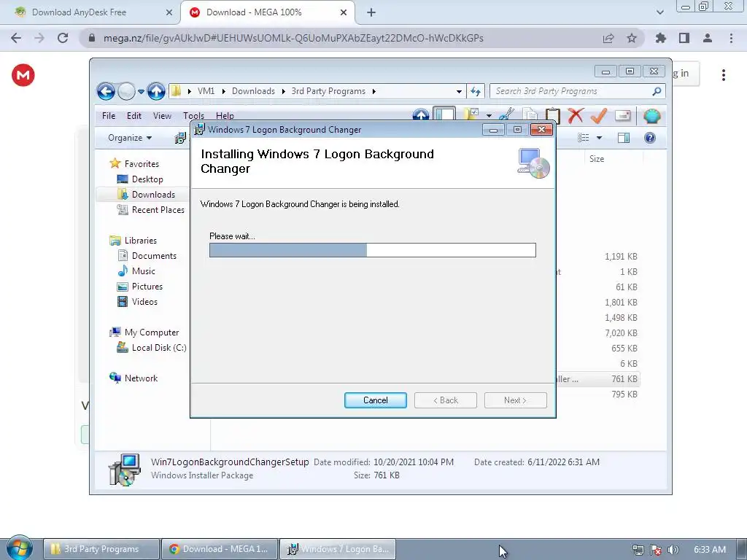This screenshot has width=747, height=560.
Task: Open the File menu in Explorer
Action: [x=109, y=115]
